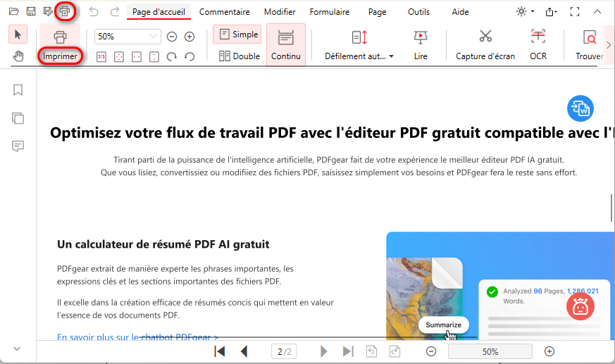Rotate page counterclockwise
The image size is (615, 364).
[x=190, y=57]
